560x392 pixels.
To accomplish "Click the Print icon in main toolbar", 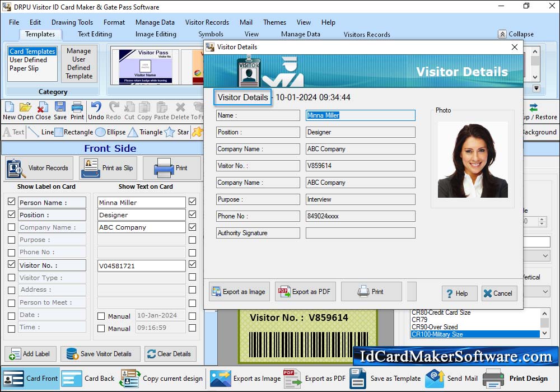I will click(x=77, y=111).
